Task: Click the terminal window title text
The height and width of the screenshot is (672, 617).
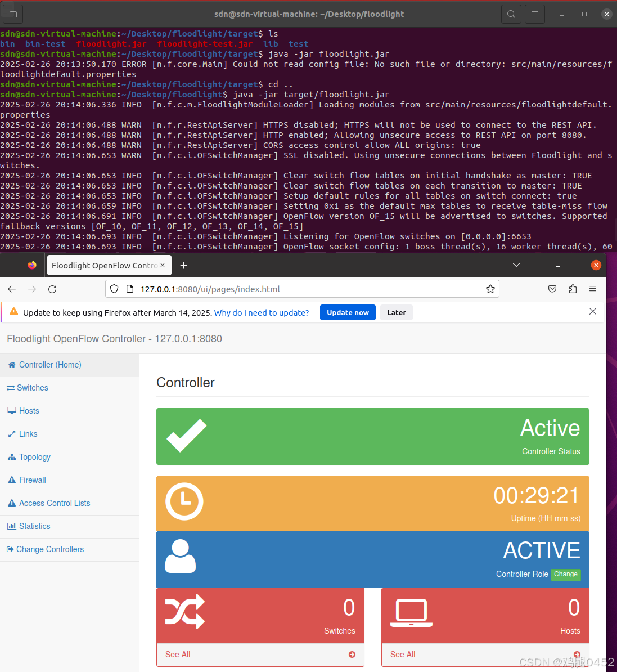Action: [309, 14]
